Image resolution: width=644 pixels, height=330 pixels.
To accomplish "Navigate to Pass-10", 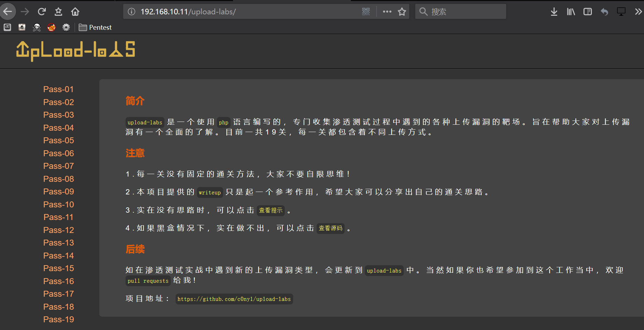I will (x=58, y=205).
